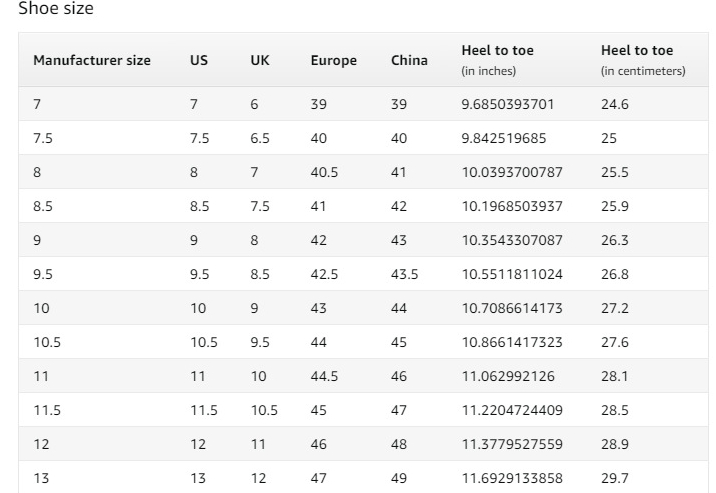Click the "Europe" column header
The height and width of the screenshot is (493, 716).
point(333,60)
